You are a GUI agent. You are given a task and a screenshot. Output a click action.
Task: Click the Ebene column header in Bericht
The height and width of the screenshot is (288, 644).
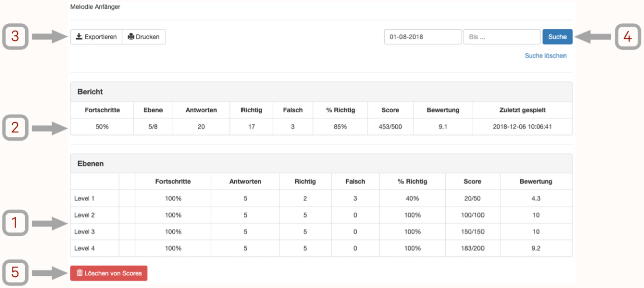153,110
